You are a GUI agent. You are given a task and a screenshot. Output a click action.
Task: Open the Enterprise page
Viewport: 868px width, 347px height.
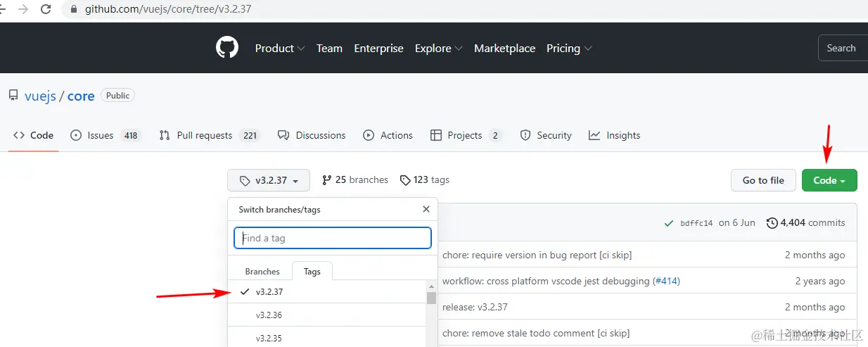pos(378,49)
